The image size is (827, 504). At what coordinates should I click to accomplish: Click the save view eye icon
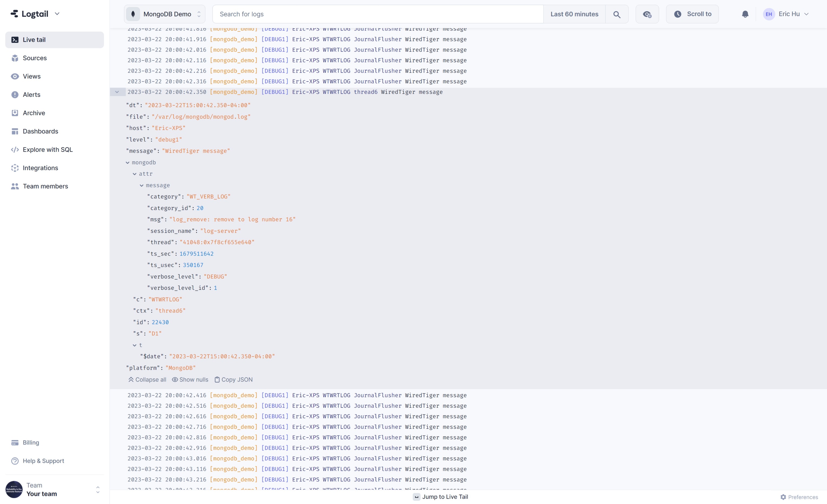pos(647,14)
